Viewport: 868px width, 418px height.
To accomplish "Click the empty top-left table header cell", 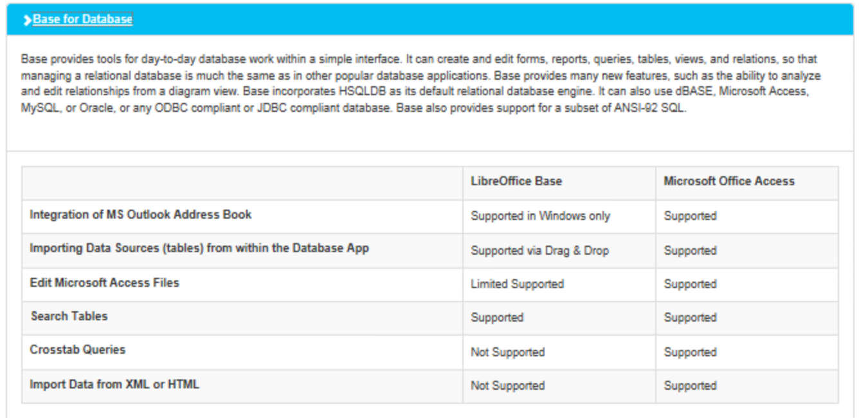I will (x=242, y=183).
